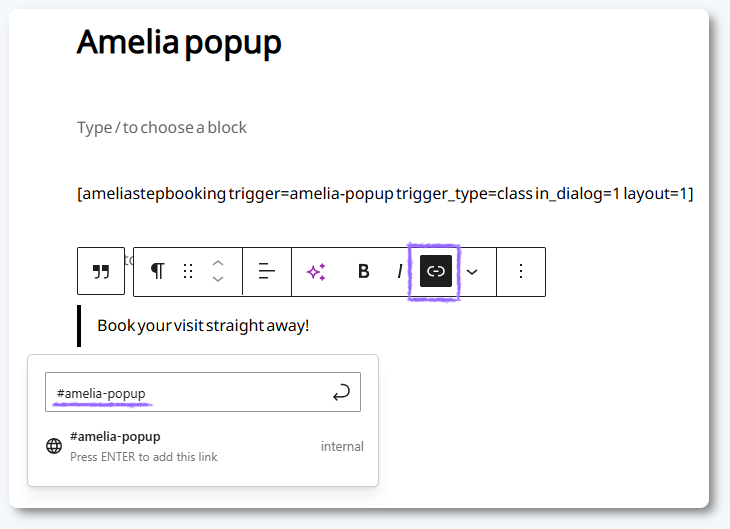Click the quote text "Book your visit straight away!"
Screen dimensions: 730x529
coord(203,326)
